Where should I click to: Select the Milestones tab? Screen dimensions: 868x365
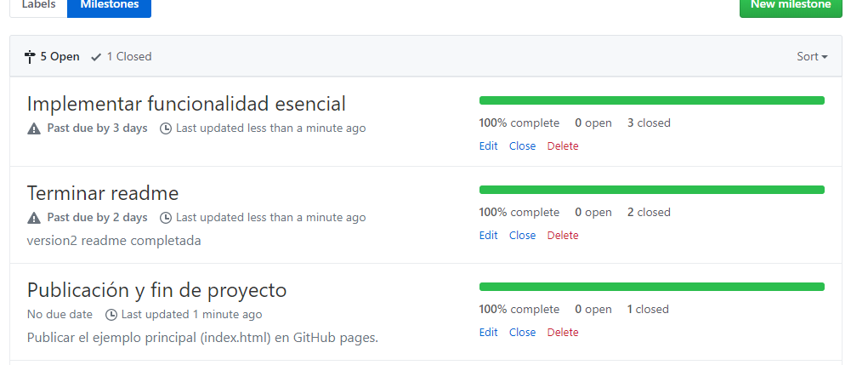coord(109,5)
